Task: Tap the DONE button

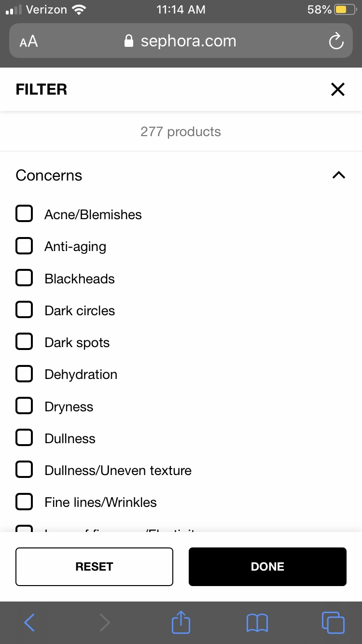Action: (267, 566)
